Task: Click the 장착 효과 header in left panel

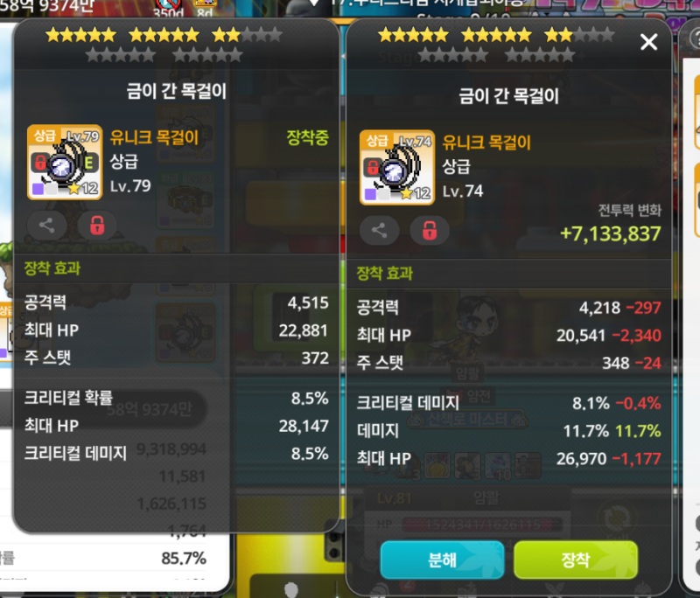Action: (x=52, y=268)
